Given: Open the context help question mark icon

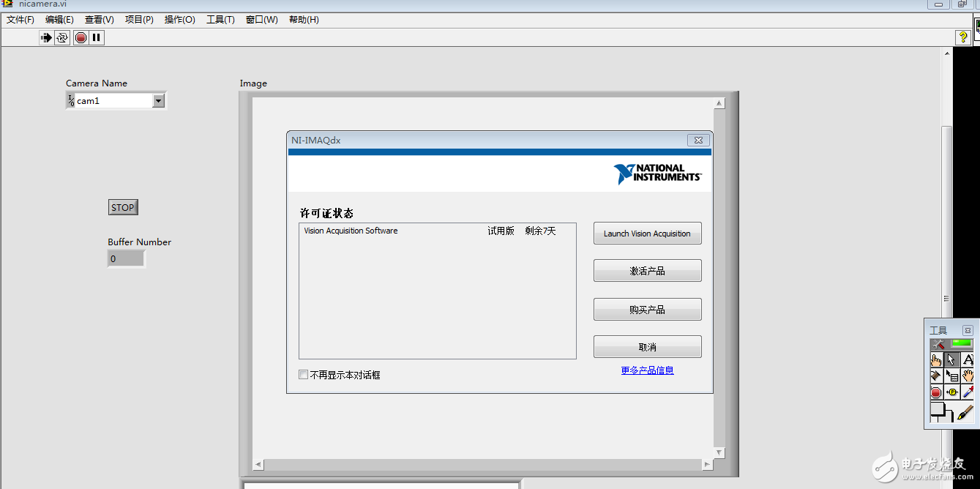Looking at the screenshot, I should coord(963,37).
